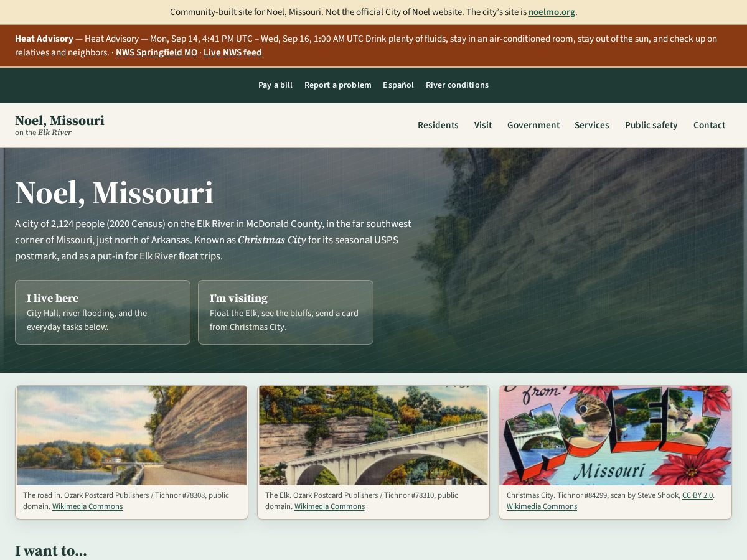Click the Heat Advisory bold label
The width and height of the screenshot is (747, 560).
44,39
